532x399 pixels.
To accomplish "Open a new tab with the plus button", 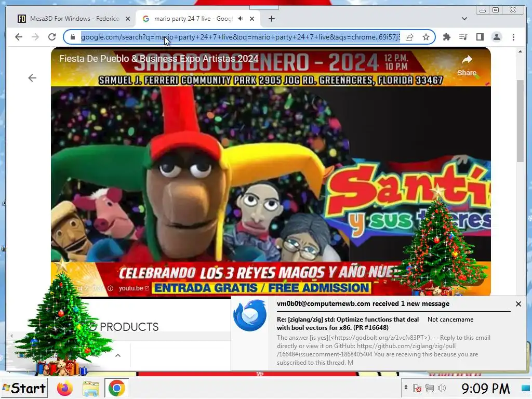I will [271, 19].
